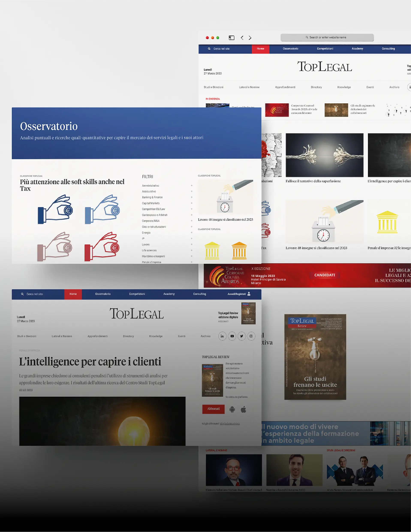
Task: Open Twitter icon on article page
Action: (242, 336)
